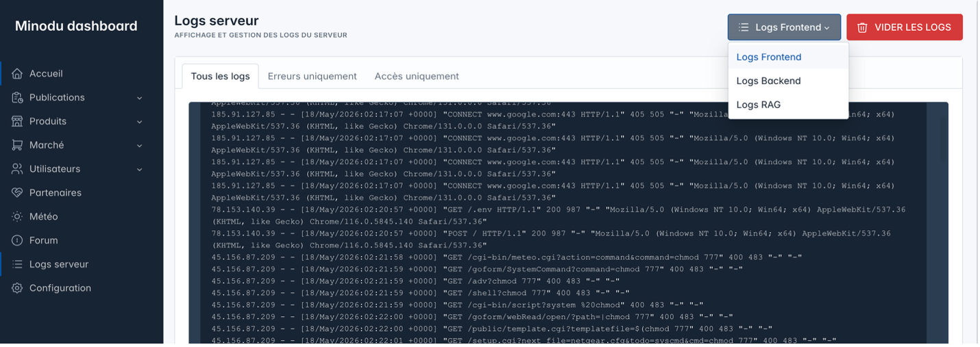Expand the Publications submenu chevron
The height and width of the screenshot is (347, 980).
coord(139,98)
